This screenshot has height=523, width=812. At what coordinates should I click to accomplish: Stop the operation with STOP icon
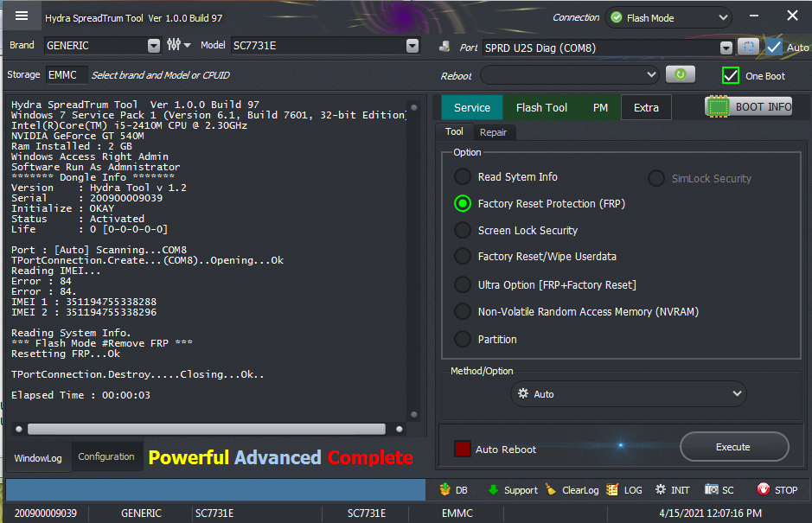[x=764, y=489]
